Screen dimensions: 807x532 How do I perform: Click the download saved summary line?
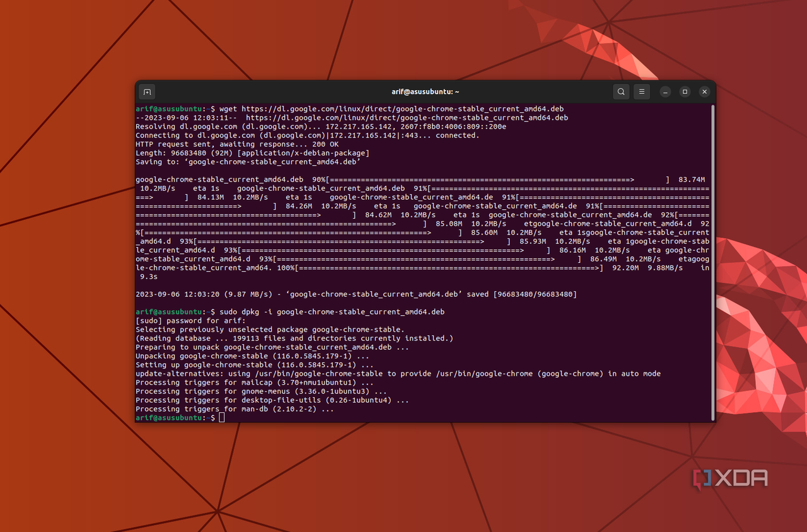(x=356, y=294)
